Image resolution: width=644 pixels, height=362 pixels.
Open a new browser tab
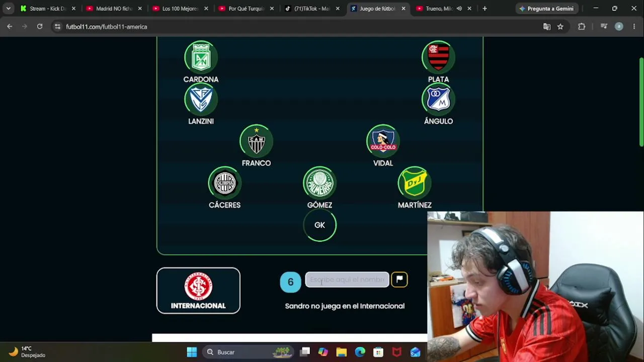point(485,9)
